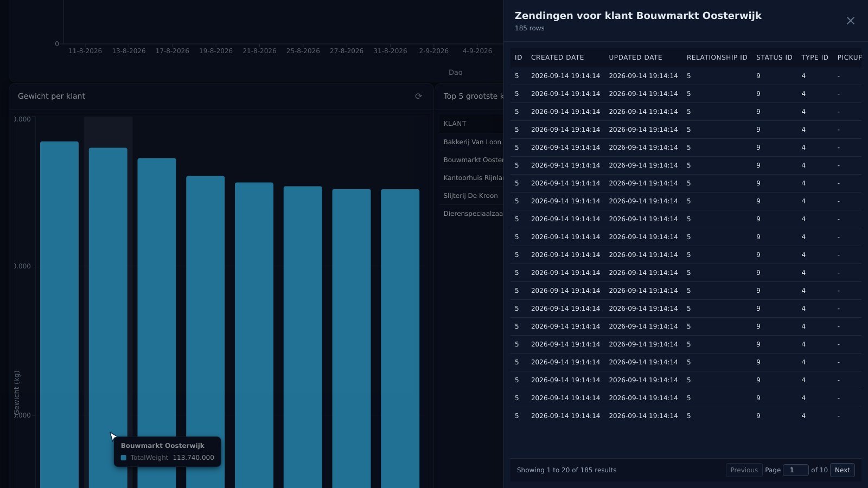Select Bakkerij Van Loon in top 5 table
Screen dimensions: 868x488
(472, 142)
